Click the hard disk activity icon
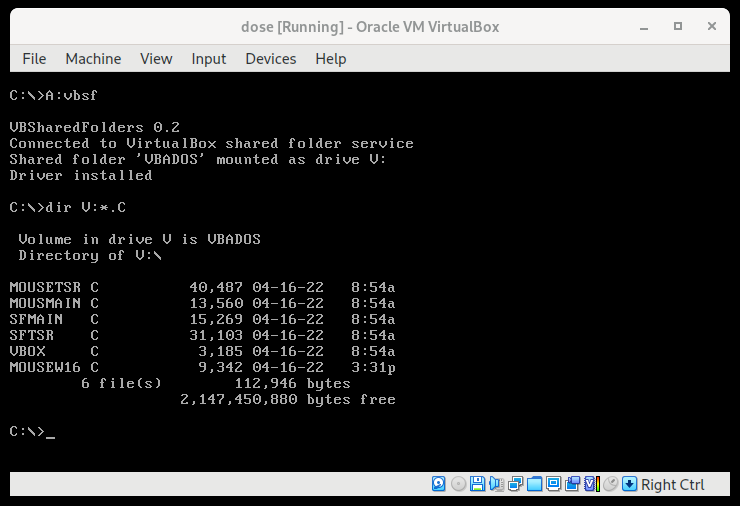This screenshot has width=740, height=506. (x=438, y=484)
